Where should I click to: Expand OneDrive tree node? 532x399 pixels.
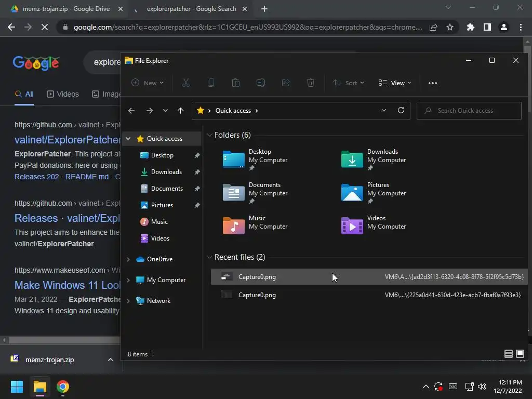(128, 259)
